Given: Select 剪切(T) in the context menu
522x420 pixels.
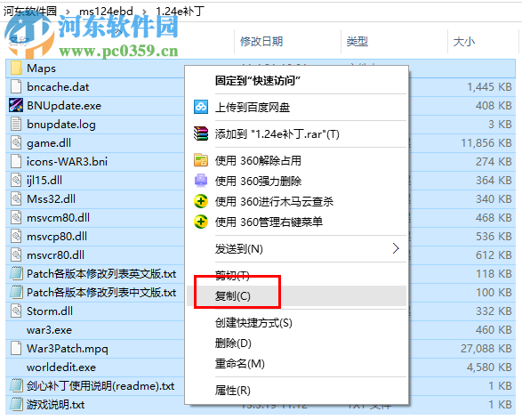Looking at the screenshot, I should (232, 276).
